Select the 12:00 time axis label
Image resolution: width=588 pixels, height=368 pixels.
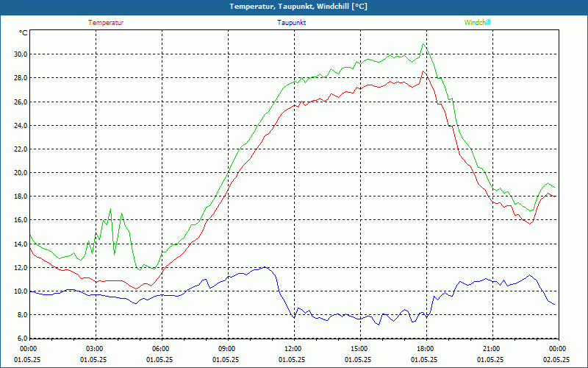pos(293,349)
